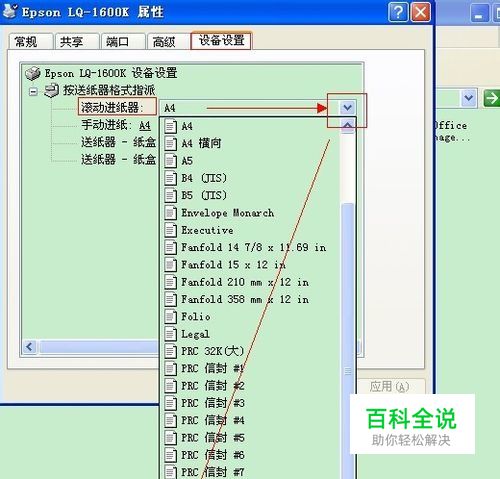Switch to the 共享 tab
Image resolution: width=500 pixels, height=479 pixels.
(x=77, y=42)
